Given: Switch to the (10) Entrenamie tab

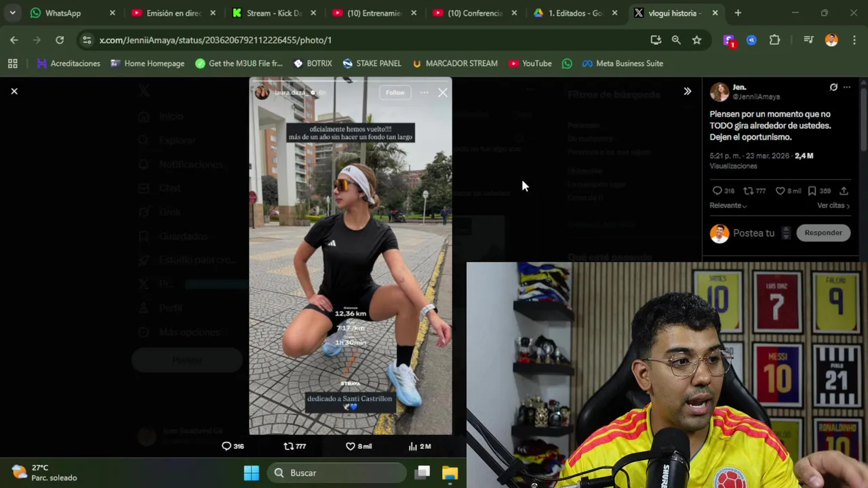Looking at the screenshot, I should point(374,13).
